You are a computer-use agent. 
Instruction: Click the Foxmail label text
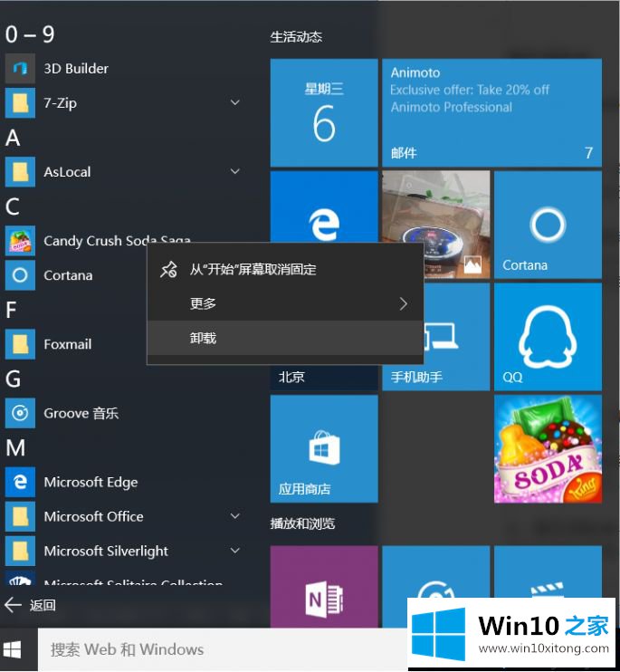pyautogui.click(x=68, y=344)
